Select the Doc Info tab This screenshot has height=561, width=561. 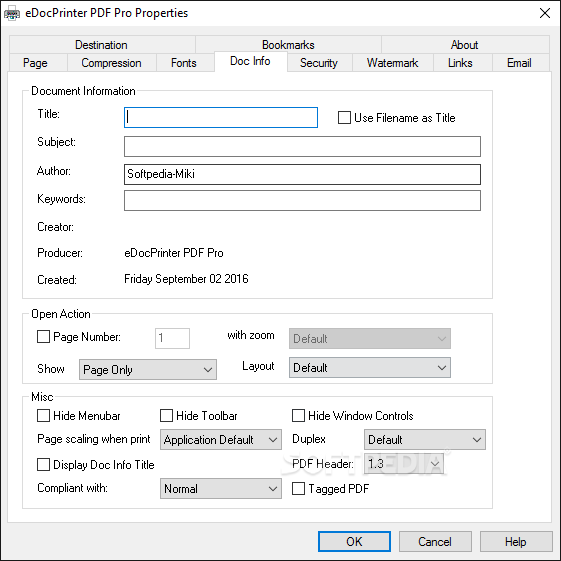pyautogui.click(x=250, y=61)
